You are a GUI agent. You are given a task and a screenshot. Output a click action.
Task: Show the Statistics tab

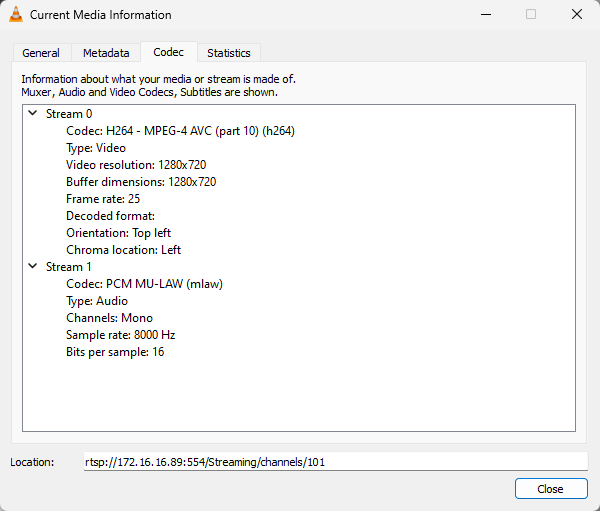(228, 53)
